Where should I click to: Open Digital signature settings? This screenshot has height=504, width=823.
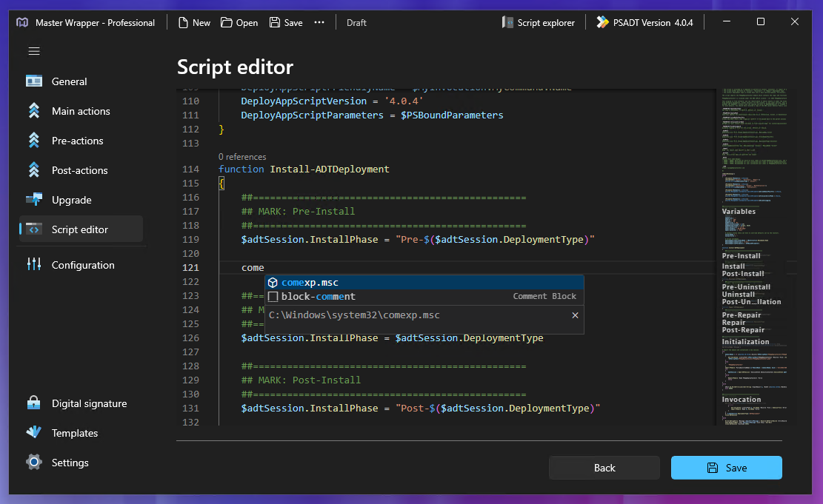[89, 403]
